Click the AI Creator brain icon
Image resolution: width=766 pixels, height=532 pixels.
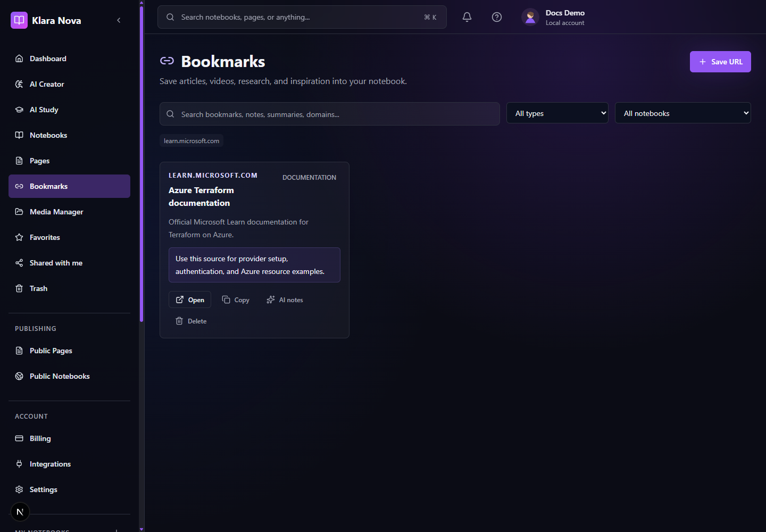tap(19, 84)
